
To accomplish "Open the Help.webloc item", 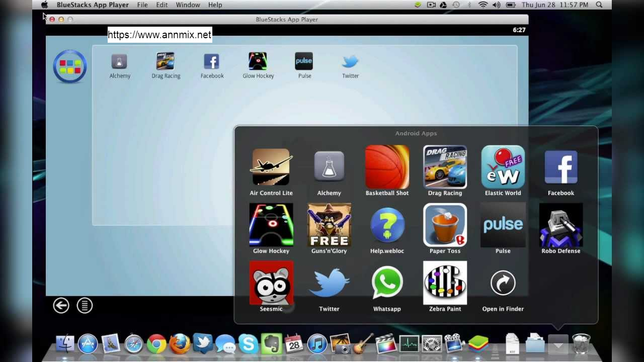I will pyautogui.click(x=387, y=225).
